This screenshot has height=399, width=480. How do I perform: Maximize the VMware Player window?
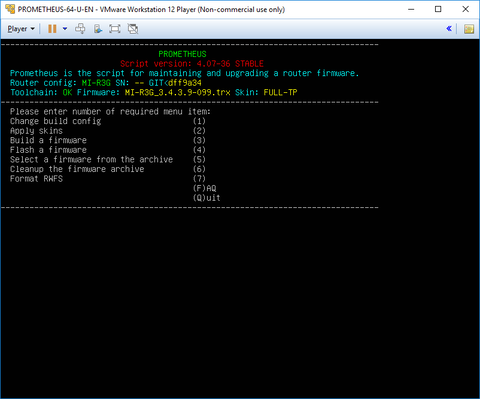438,9
